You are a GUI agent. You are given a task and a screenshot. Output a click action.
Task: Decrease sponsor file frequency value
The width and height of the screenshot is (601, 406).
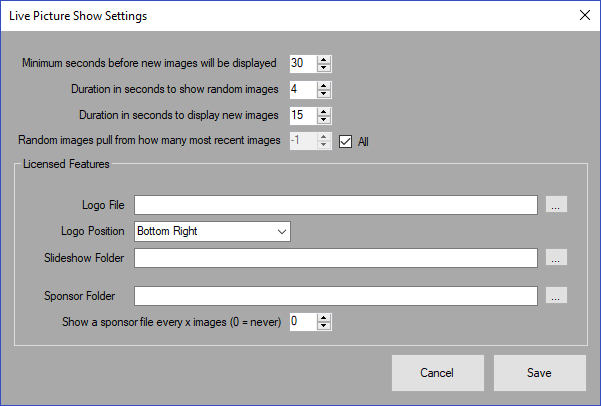click(324, 326)
